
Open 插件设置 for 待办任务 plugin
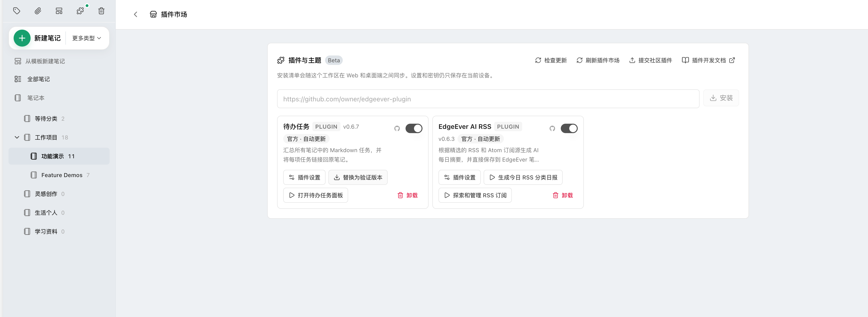(x=304, y=178)
